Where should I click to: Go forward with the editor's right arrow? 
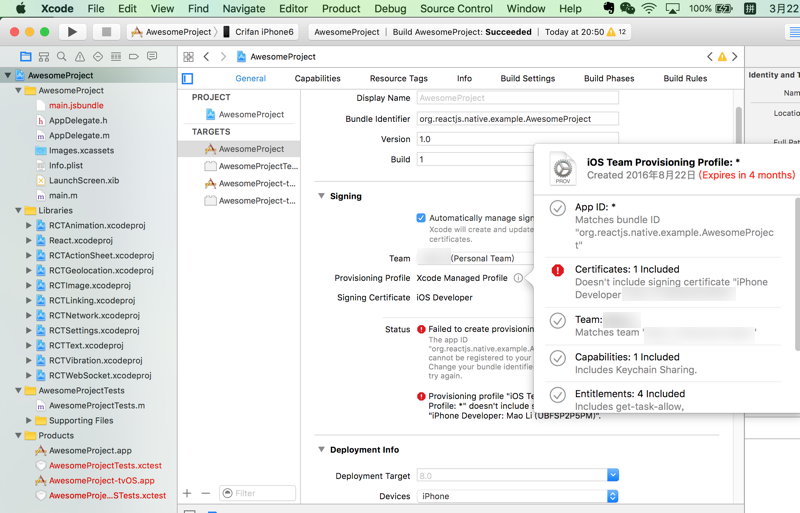coord(223,57)
